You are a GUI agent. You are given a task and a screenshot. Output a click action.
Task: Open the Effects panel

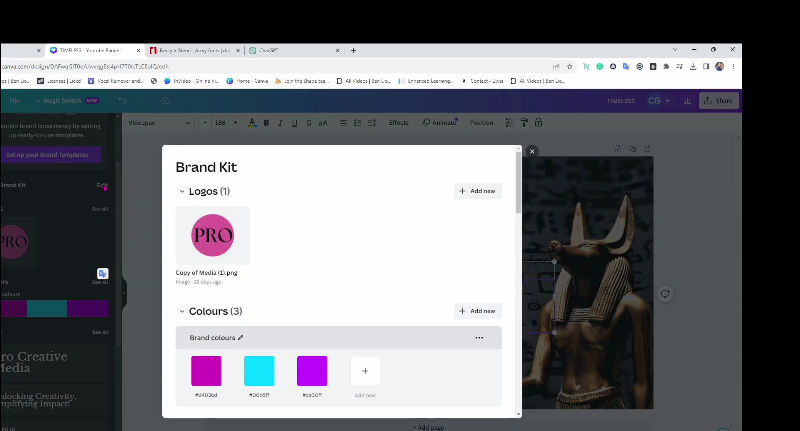point(398,123)
